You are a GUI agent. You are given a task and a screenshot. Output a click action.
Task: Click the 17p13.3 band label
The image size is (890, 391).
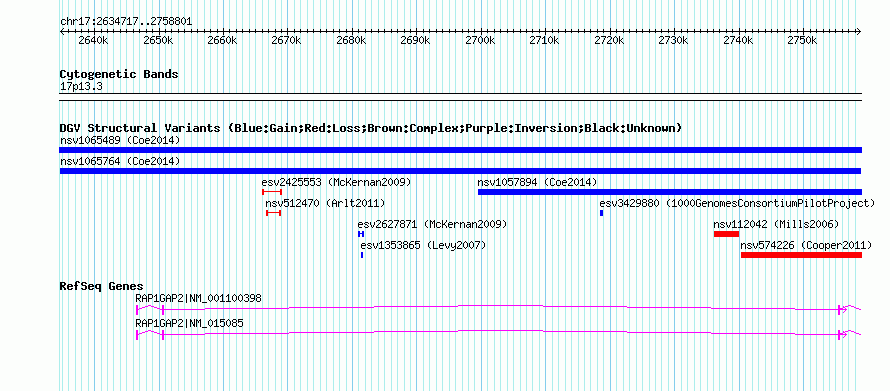tap(81, 87)
